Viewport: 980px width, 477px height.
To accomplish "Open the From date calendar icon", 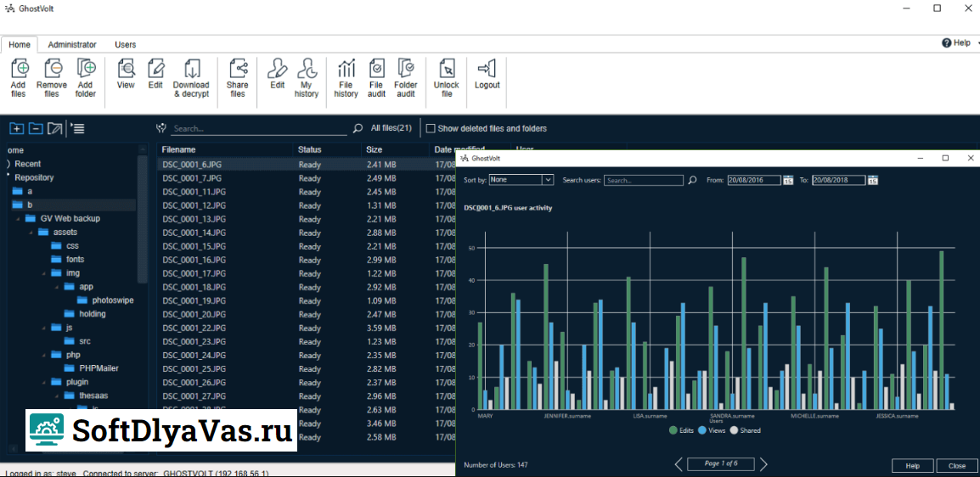I will [788, 180].
